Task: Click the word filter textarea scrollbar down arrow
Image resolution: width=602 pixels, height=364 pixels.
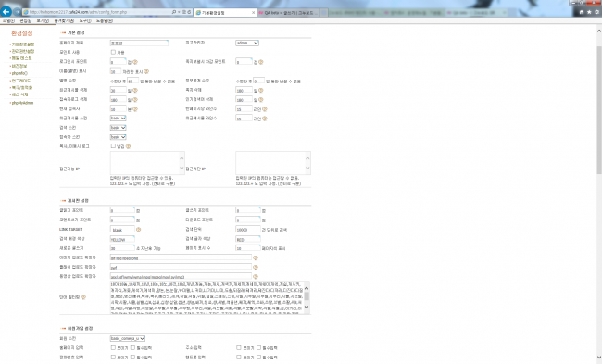Action: coord(307,307)
